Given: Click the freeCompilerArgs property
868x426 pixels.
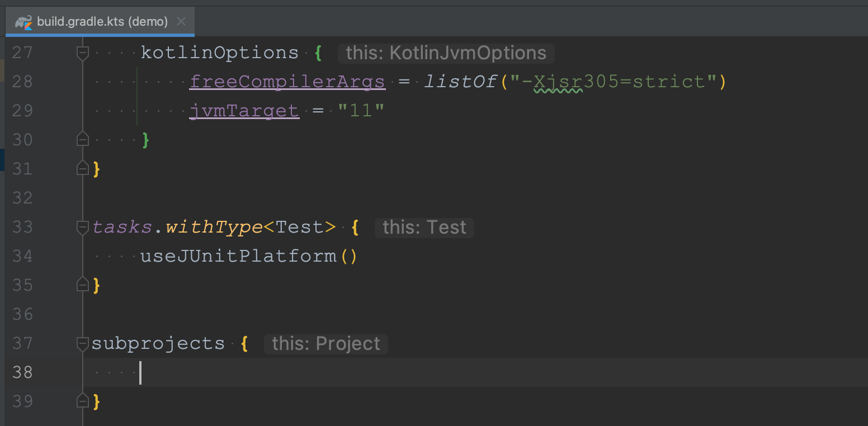Looking at the screenshot, I should (287, 82).
